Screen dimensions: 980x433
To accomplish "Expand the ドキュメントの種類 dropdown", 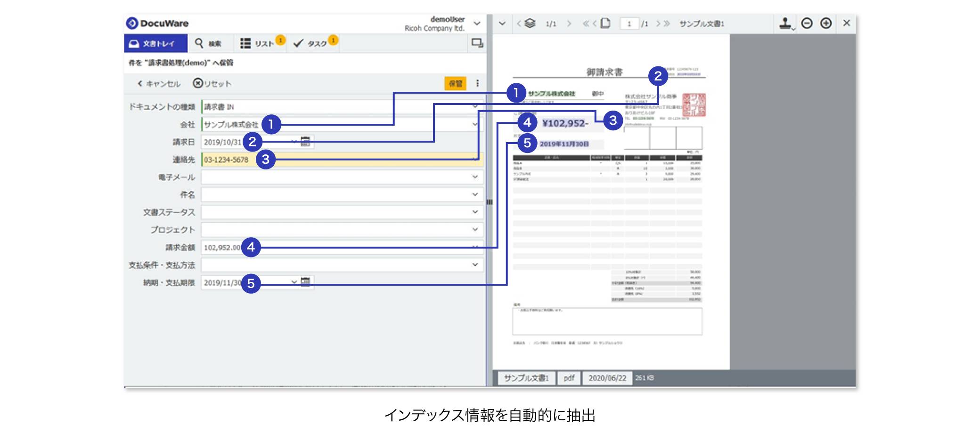I will tap(475, 107).
